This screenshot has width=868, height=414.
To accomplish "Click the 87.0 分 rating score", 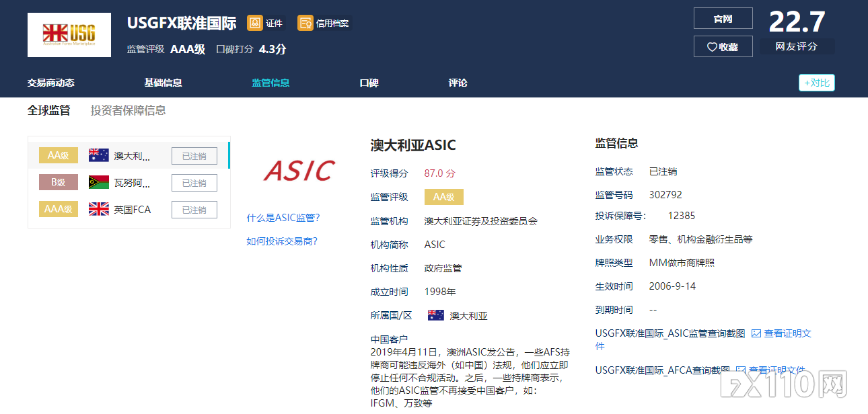I will tap(440, 173).
